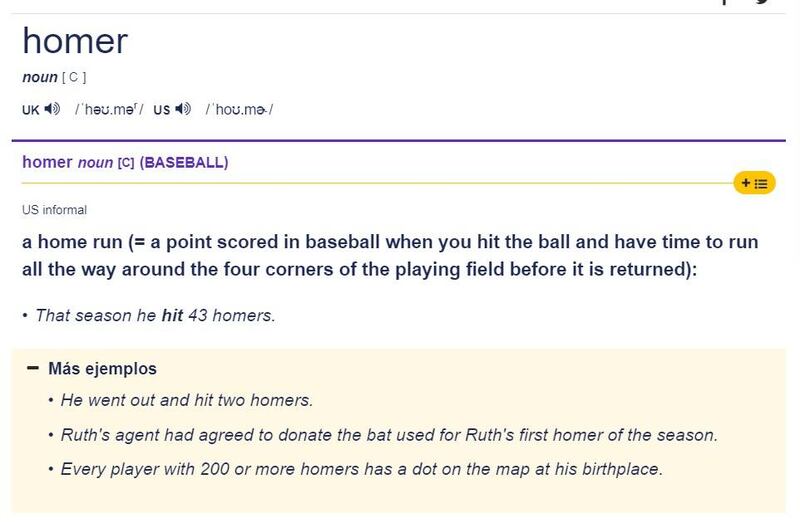The image size is (800, 523).
Task: Click the UK phonetic transcription
Action: [108, 109]
